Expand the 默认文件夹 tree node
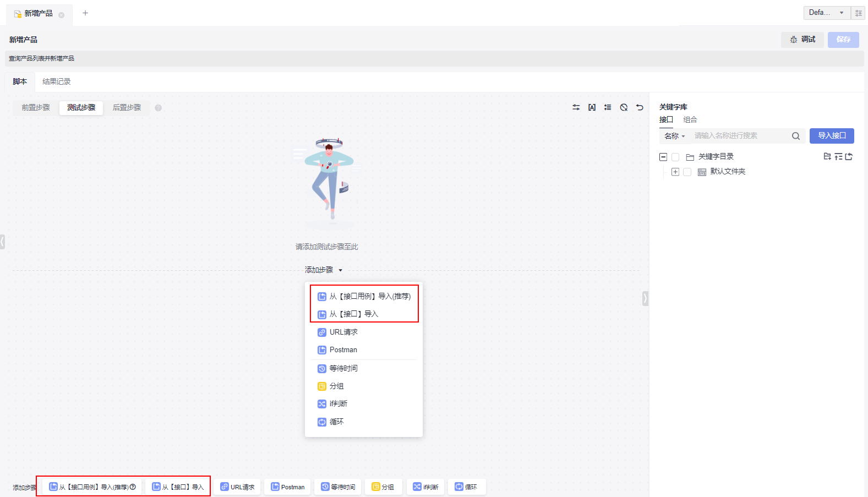Viewport: 868px width, 497px height. [x=675, y=172]
